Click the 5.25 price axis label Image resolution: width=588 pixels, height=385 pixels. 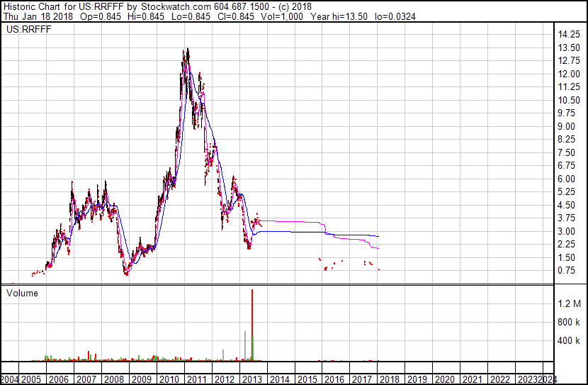coord(566,192)
